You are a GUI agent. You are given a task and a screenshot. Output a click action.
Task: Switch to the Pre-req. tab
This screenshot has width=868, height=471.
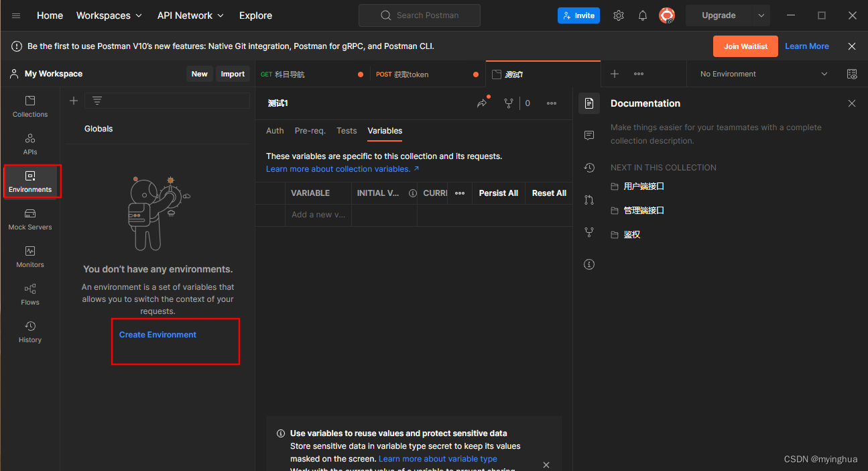310,131
